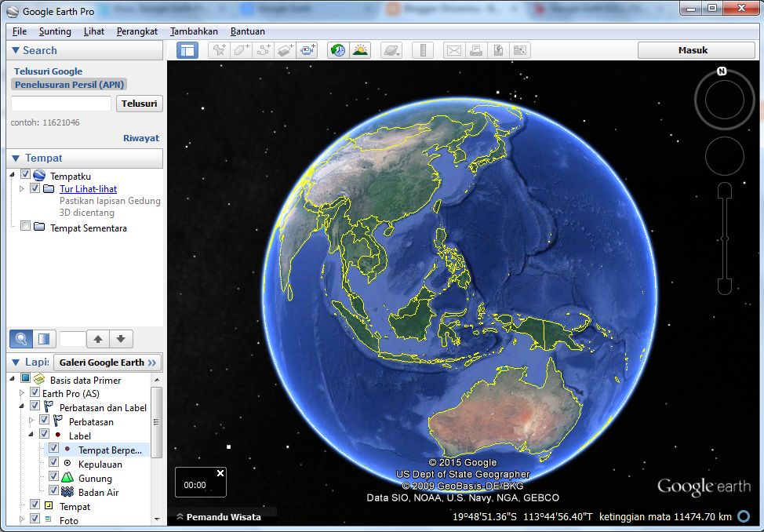Click the Add Image Overlay icon
Viewport: 764px width, 532px height.
[286, 50]
